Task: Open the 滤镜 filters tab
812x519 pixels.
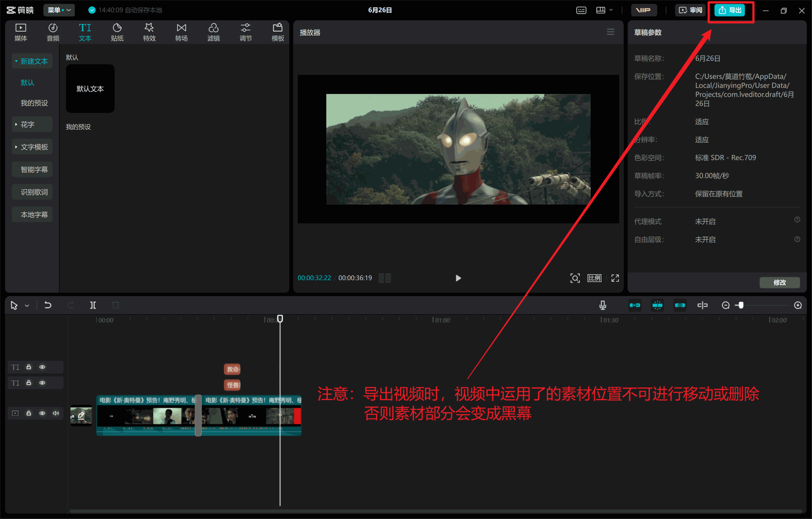Action: pos(214,32)
